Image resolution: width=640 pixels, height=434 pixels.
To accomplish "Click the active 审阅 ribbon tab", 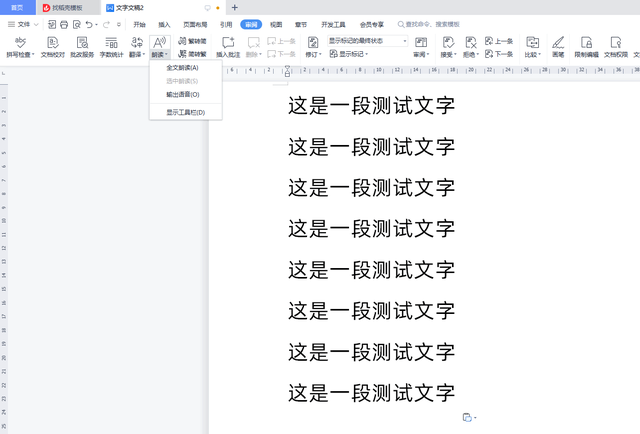I will (x=251, y=24).
